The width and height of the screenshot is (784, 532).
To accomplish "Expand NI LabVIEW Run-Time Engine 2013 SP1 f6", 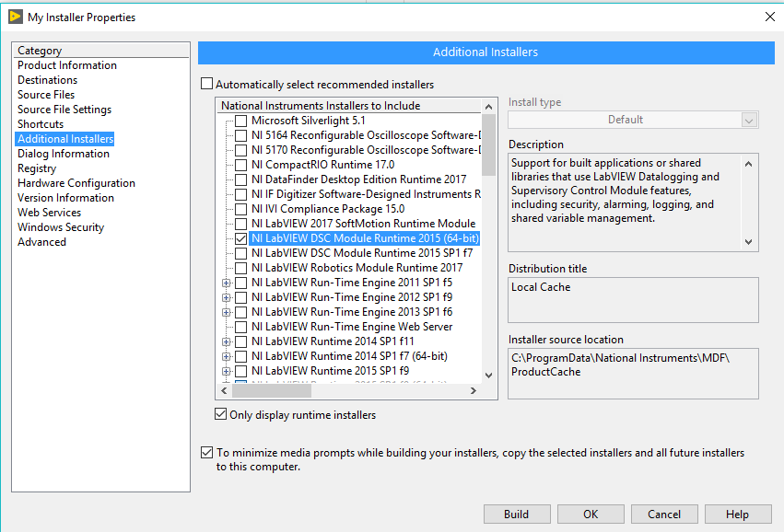I will point(227,312).
